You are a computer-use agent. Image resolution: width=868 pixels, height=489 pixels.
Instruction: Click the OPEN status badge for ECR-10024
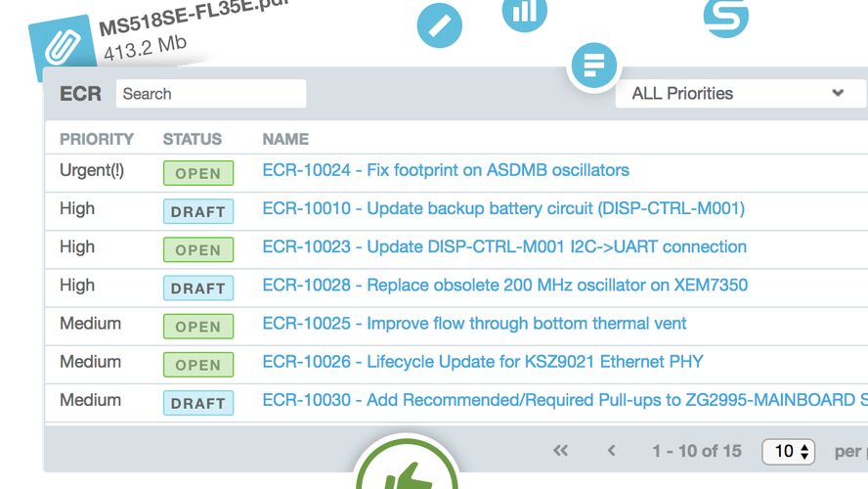click(198, 173)
